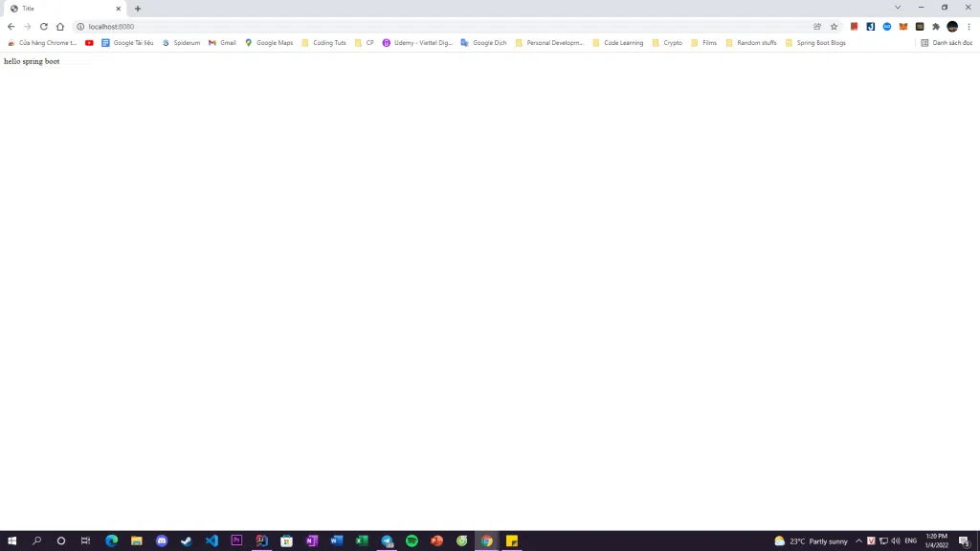Screen dimensions: 980x551
Task: Open the Windows Start menu
Action: coord(11,541)
